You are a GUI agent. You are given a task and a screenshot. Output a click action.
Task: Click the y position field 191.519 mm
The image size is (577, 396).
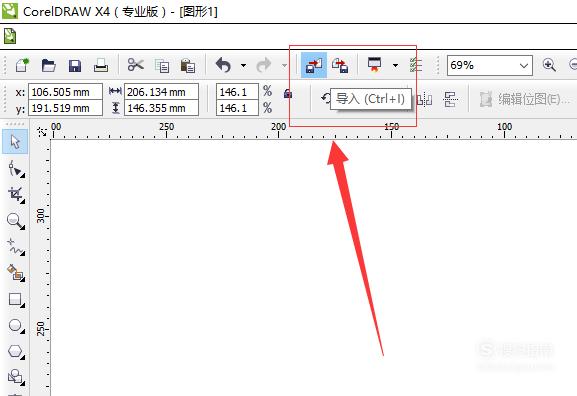65,108
